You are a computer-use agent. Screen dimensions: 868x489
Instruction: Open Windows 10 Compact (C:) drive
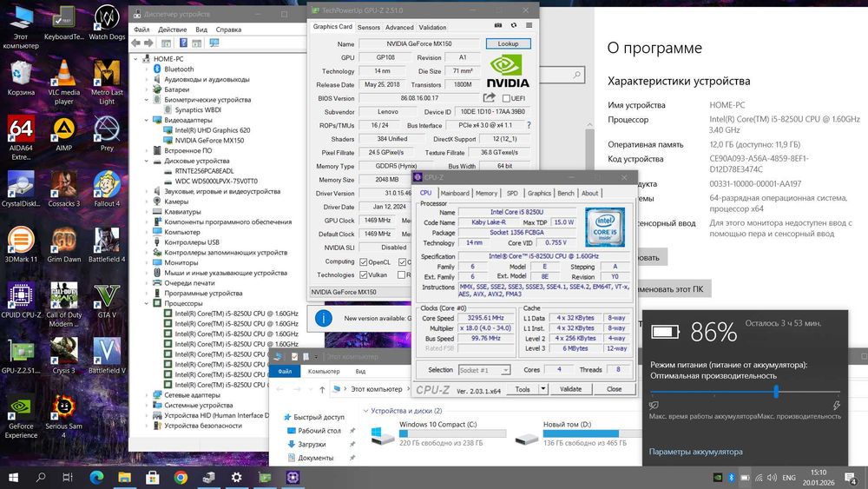[x=438, y=433]
